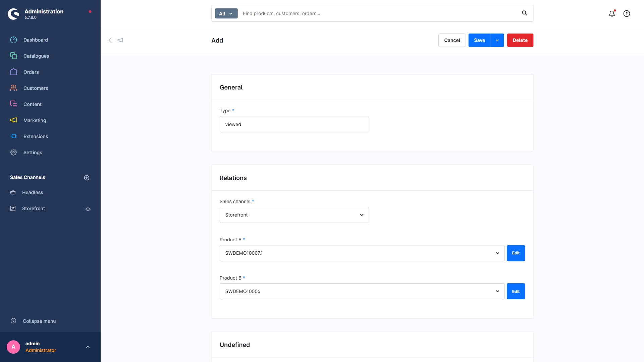This screenshot has width=644, height=362.
Task: Toggle Storefront eye visibility icon
Action: pyautogui.click(x=88, y=209)
